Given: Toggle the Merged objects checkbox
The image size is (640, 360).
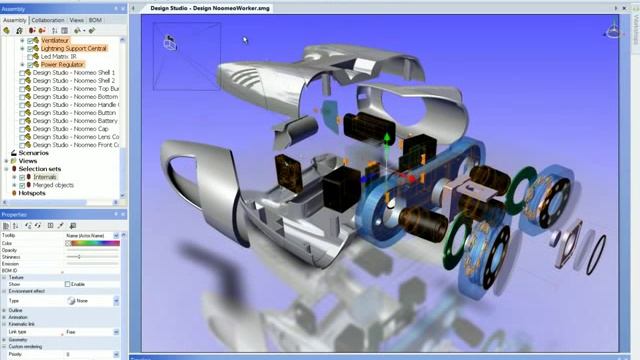Looking at the screenshot, I should pos(22,185).
